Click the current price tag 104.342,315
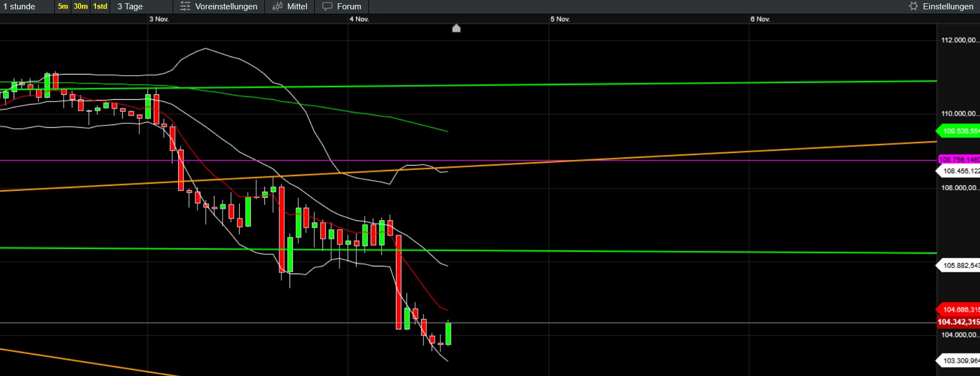Screen dimensions: 980x376 tap(958, 322)
